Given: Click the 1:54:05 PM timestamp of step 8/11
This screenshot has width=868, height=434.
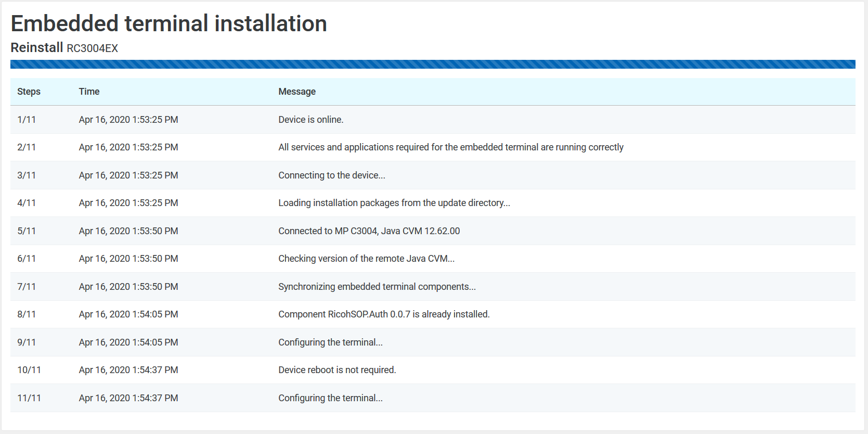Looking at the screenshot, I should tap(128, 314).
